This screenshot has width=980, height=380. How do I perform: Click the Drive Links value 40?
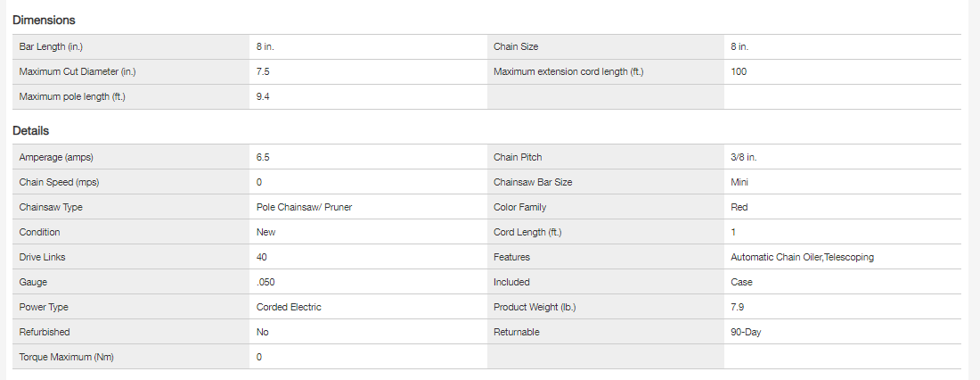pyautogui.click(x=262, y=257)
